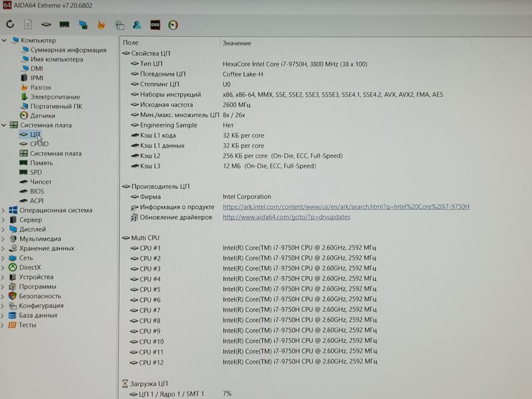Image resolution: width=532 pixels, height=399 pixels.
Task: Select the Multi CPU group header
Action: click(141, 238)
